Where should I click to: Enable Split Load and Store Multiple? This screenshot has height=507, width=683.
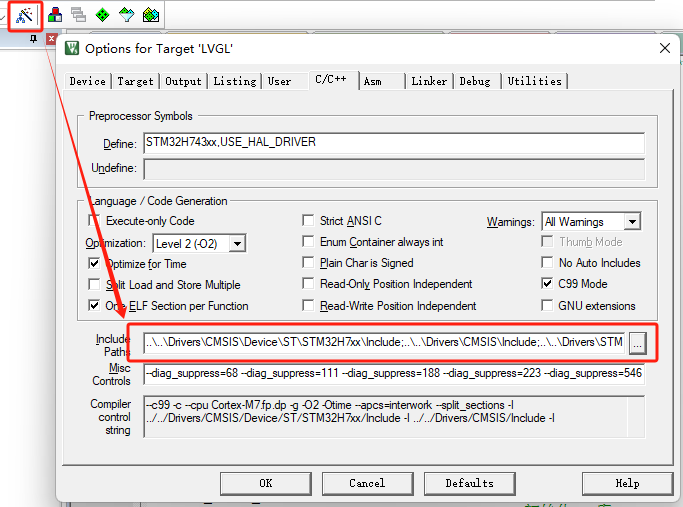tap(94, 284)
